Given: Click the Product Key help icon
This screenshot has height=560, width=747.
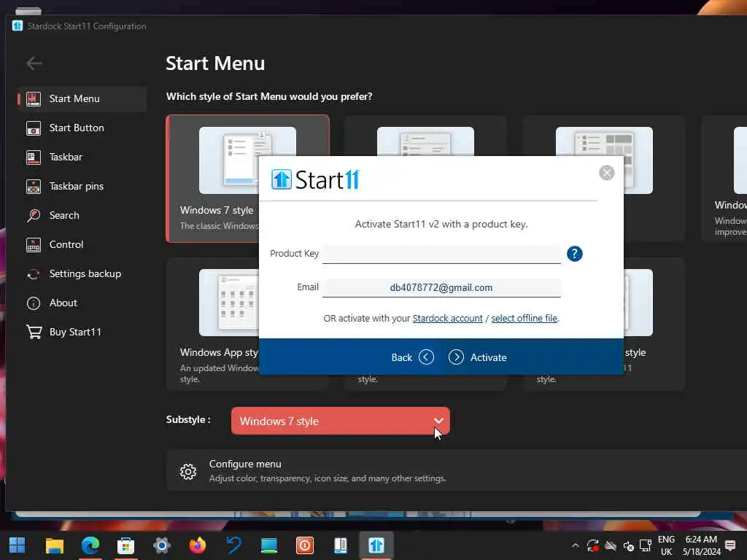Looking at the screenshot, I should tap(575, 254).
